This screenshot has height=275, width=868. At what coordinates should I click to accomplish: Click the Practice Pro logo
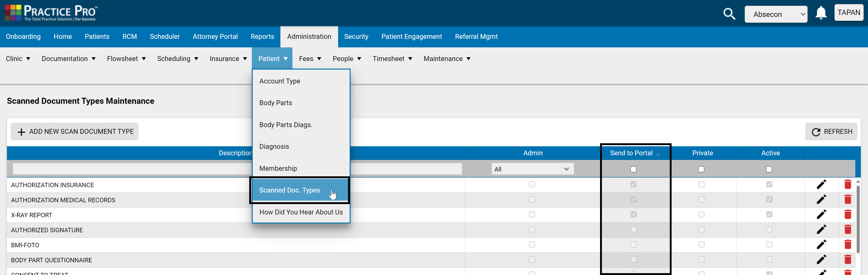tap(51, 12)
